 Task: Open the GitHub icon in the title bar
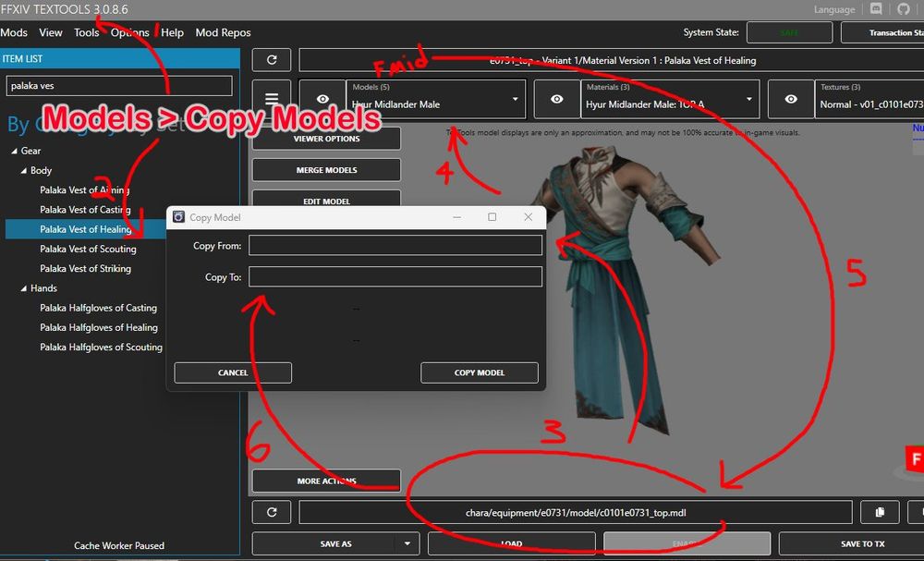point(904,9)
